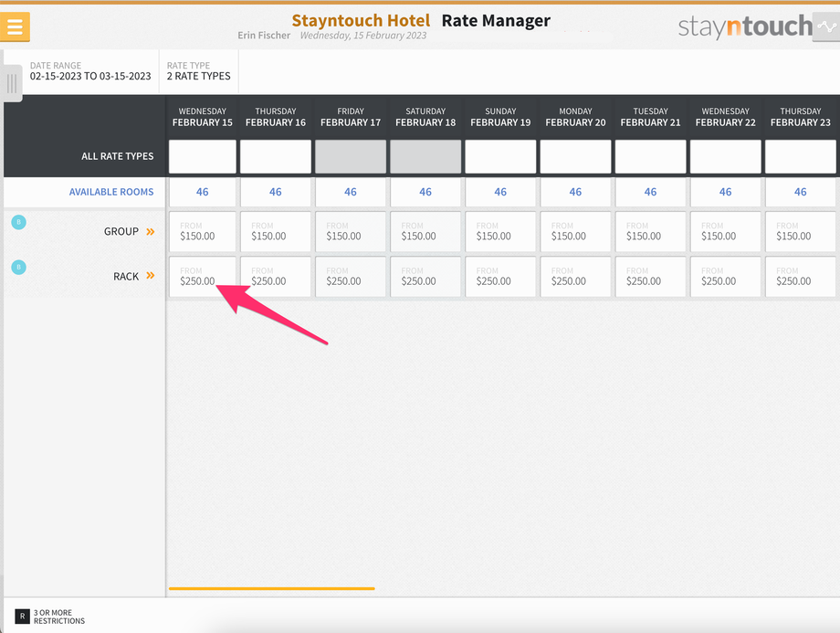This screenshot has width=840, height=633.
Task: Click available rooms 46 for February 20
Action: pyautogui.click(x=575, y=192)
